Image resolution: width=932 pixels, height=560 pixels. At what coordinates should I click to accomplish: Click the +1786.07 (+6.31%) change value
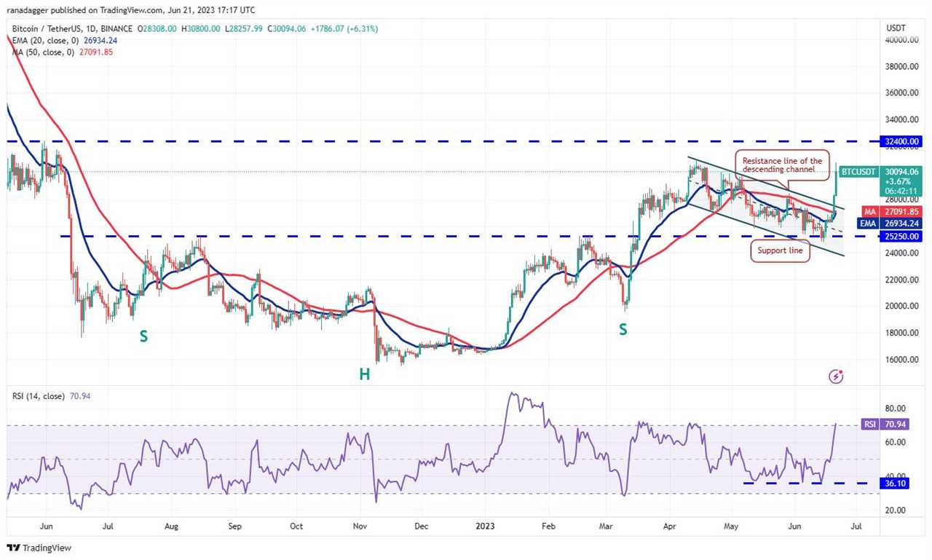point(343,29)
